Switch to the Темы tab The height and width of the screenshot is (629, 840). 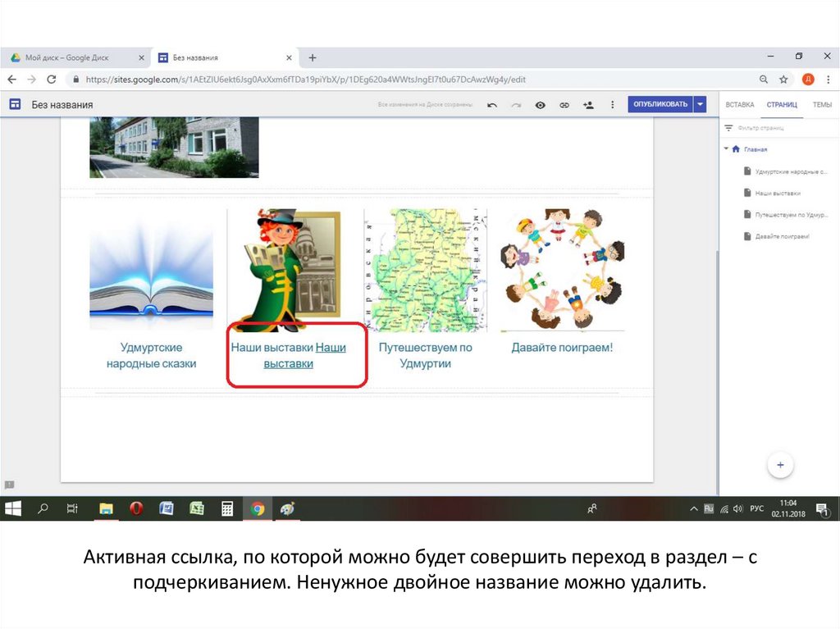tap(821, 105)
